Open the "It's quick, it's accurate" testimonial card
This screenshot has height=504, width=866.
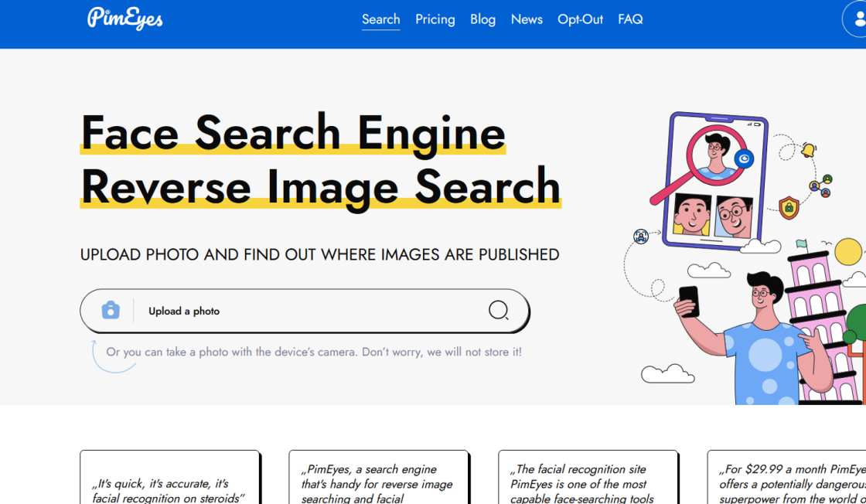(x=169, y=479)
